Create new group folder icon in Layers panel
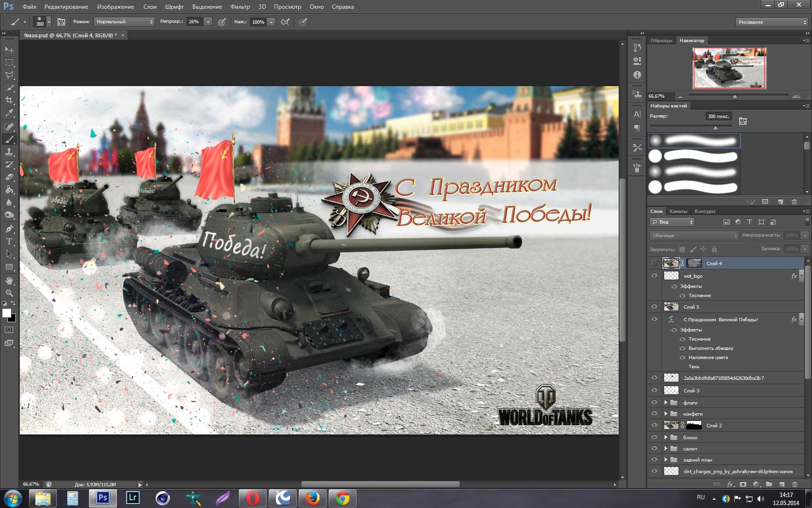This screenshot has width=812, height=508. [x=768, y=484]
